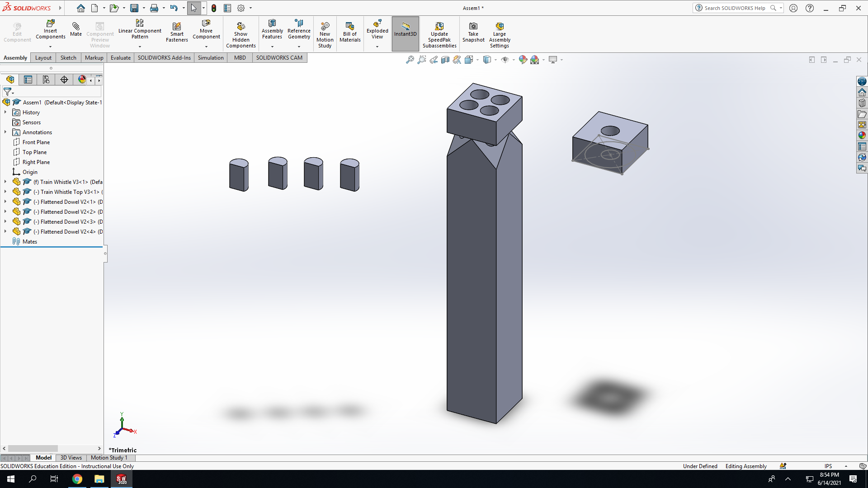The height and width of the screenshot is (488, 868).
Task: Open Appearances, Scenes, and Decals task pane
Action: click(x=862, y=135)
